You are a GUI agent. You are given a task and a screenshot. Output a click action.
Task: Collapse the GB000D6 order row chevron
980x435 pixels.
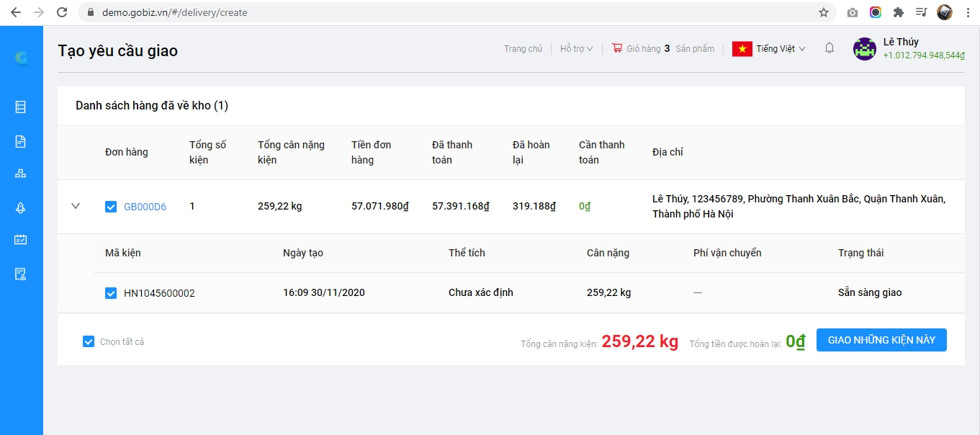[76, 206]
